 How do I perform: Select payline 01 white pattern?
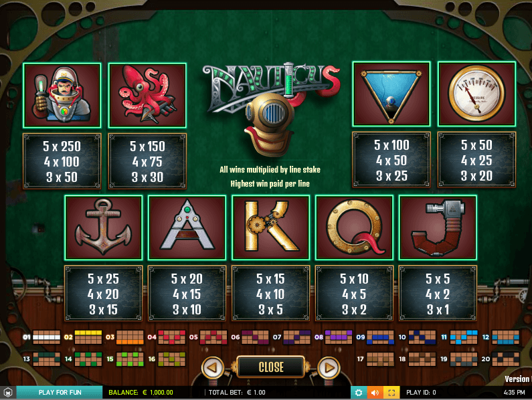pyautogui.click(x=46, y=337)
